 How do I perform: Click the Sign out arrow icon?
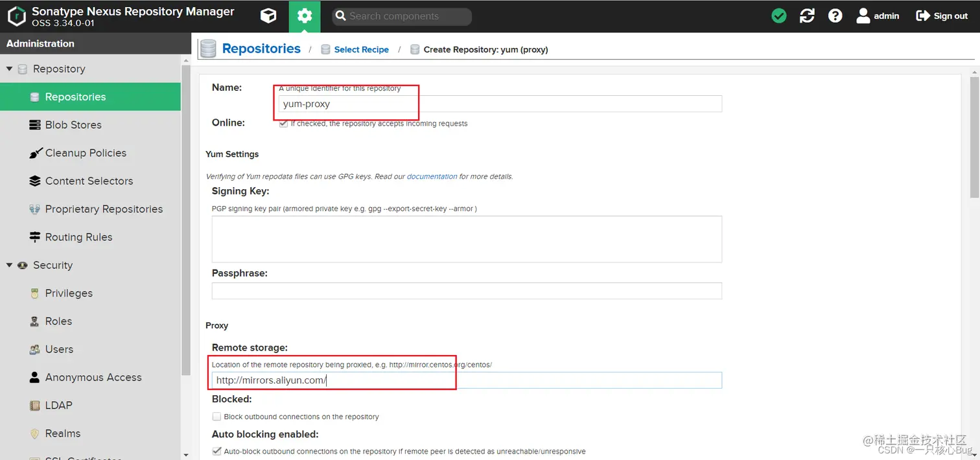click(x=923, y=16)
